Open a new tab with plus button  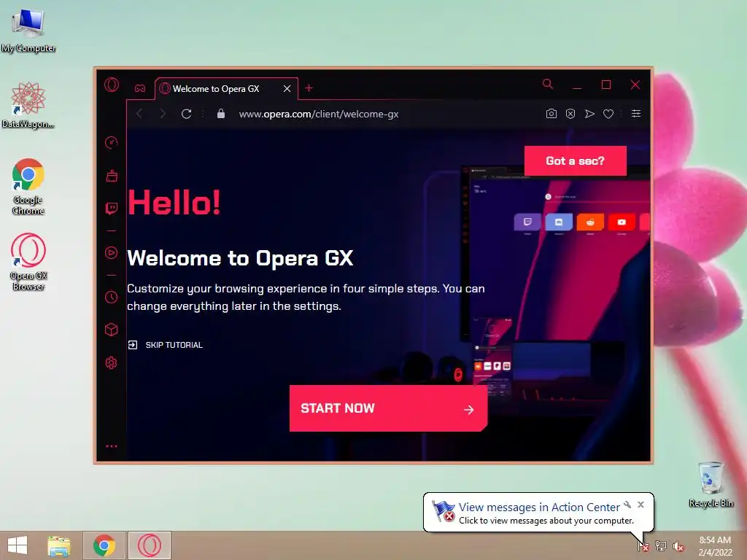[309, 88]
